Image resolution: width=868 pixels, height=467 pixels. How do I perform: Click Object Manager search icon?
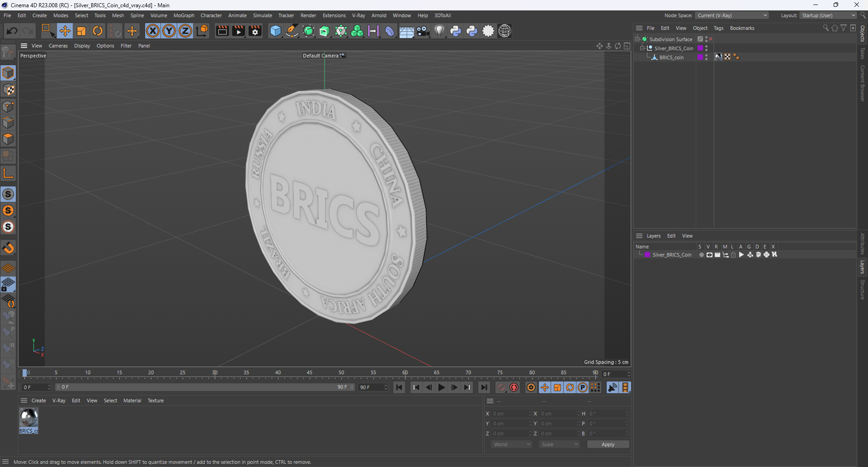pos(826,28)
